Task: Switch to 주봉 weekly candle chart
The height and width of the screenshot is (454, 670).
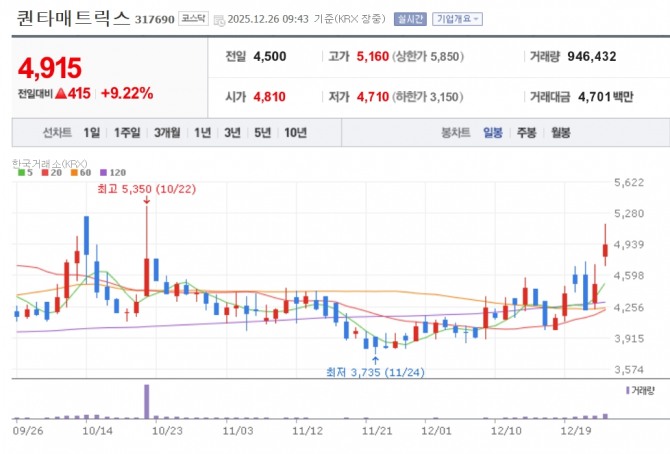Action: (x=526, y=133)
